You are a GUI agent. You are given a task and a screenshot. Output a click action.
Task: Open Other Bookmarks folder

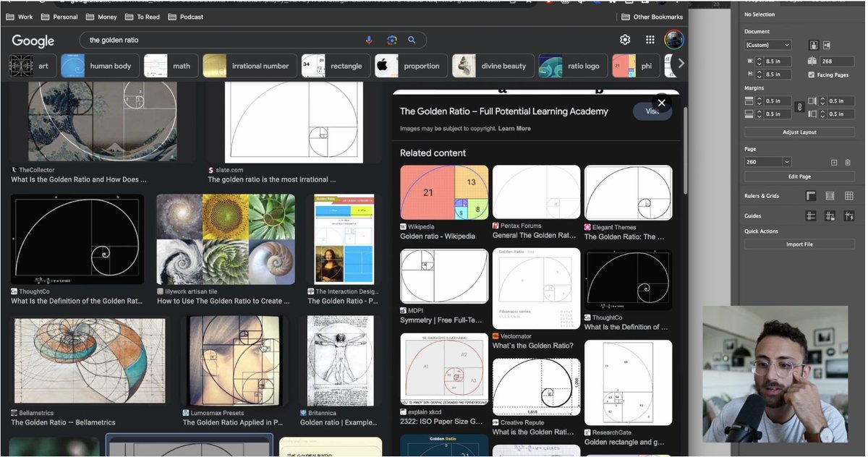point(652,17)
